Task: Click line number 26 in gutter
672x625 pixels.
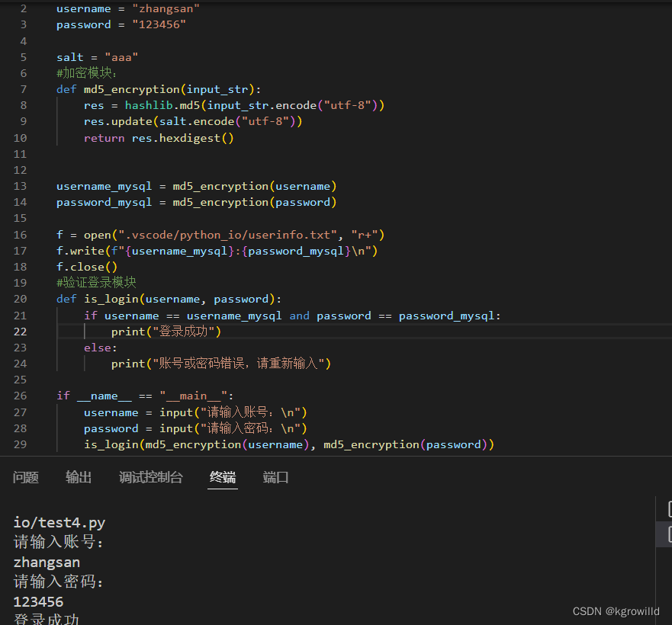Action: 20,396
